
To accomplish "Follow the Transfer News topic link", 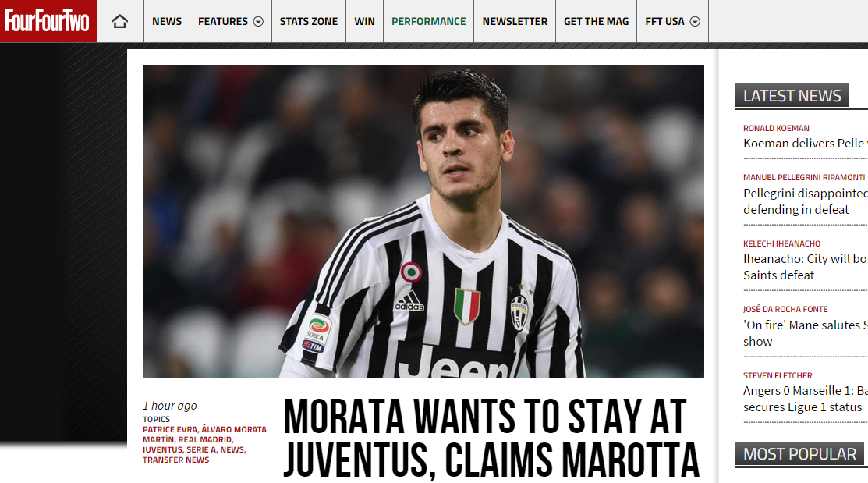I will (x=176, y=460).
